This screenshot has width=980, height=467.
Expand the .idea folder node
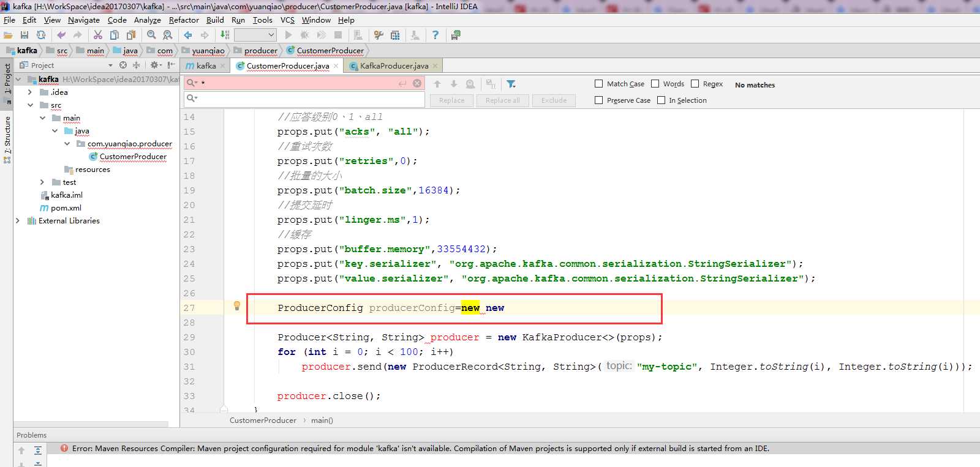(30, 92)
